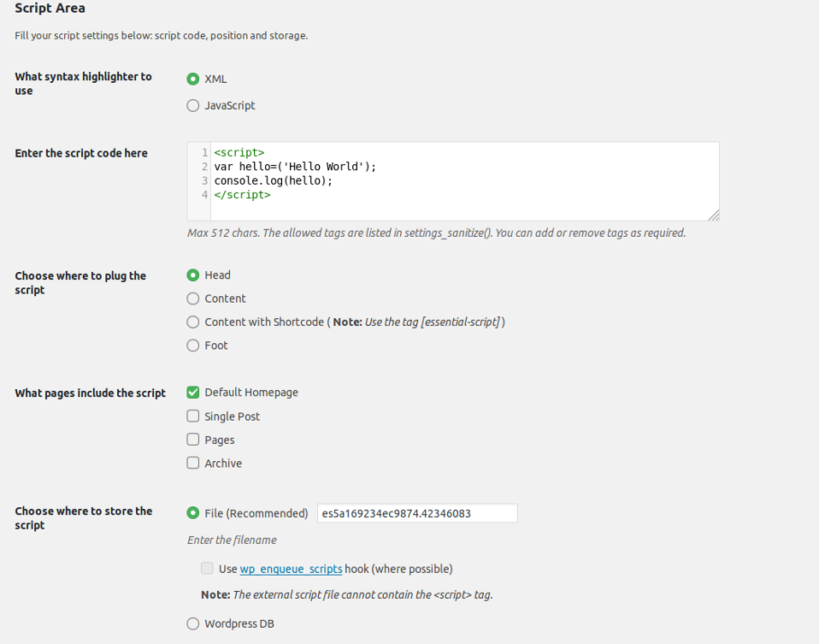
Task: Toggle the Use wp_enqueue_scripts hook checkbox
Action: pyautogui.click(x=207, y=569)
